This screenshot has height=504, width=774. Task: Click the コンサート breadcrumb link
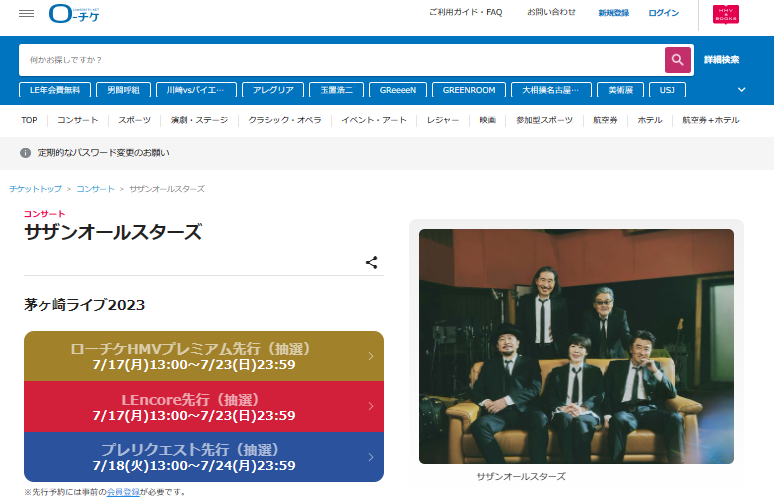(x=95, y=189)
